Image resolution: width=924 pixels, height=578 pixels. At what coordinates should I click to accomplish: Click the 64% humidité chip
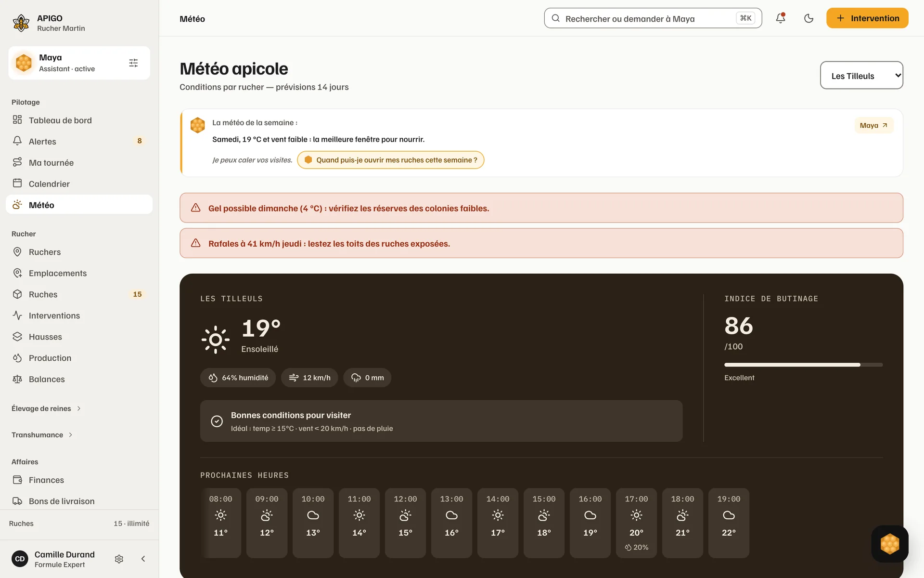click(238, 378)
